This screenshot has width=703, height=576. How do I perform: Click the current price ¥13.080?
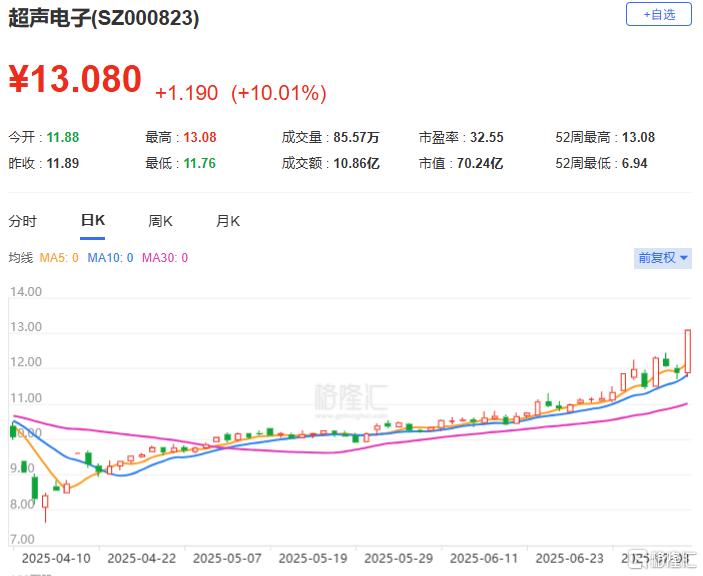point(75,80)
